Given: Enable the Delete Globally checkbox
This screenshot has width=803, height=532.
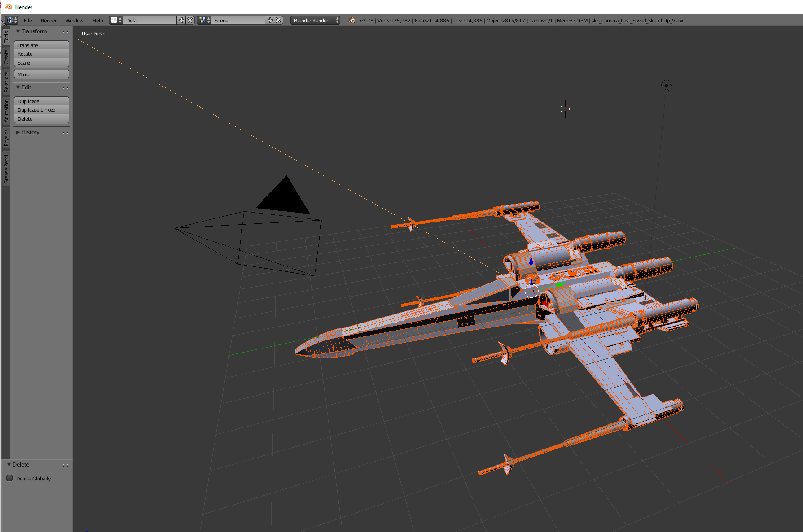Looking at the screenshot, I should pyautogui.click(x=9, y=478).
